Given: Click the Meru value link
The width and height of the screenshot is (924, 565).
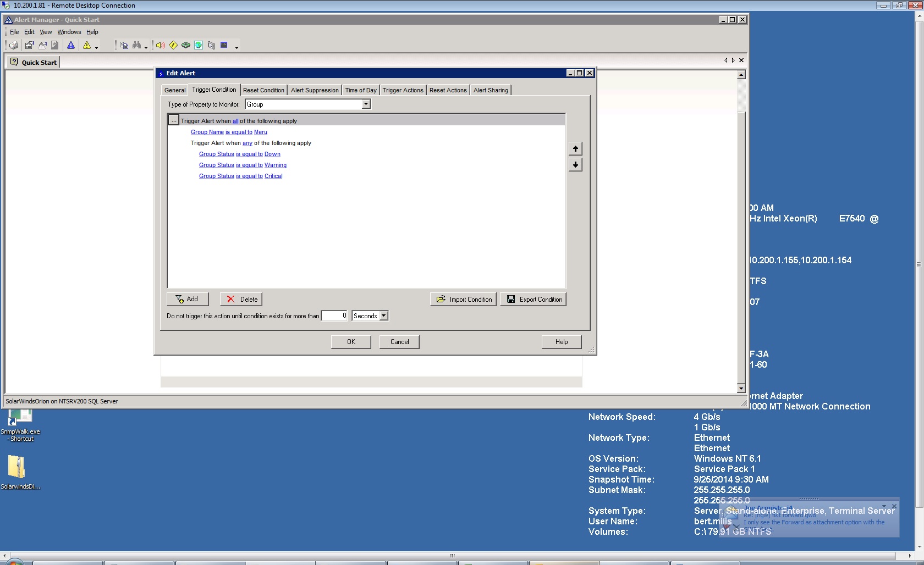Looking at the screenshot, I should point(261,132).
